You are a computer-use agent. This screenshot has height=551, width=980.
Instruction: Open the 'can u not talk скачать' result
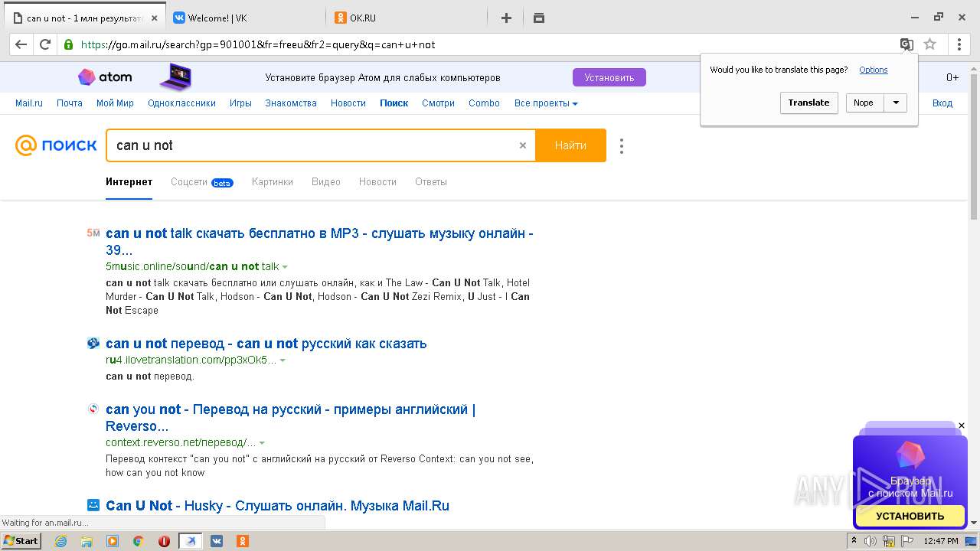(x=319, y=242)
